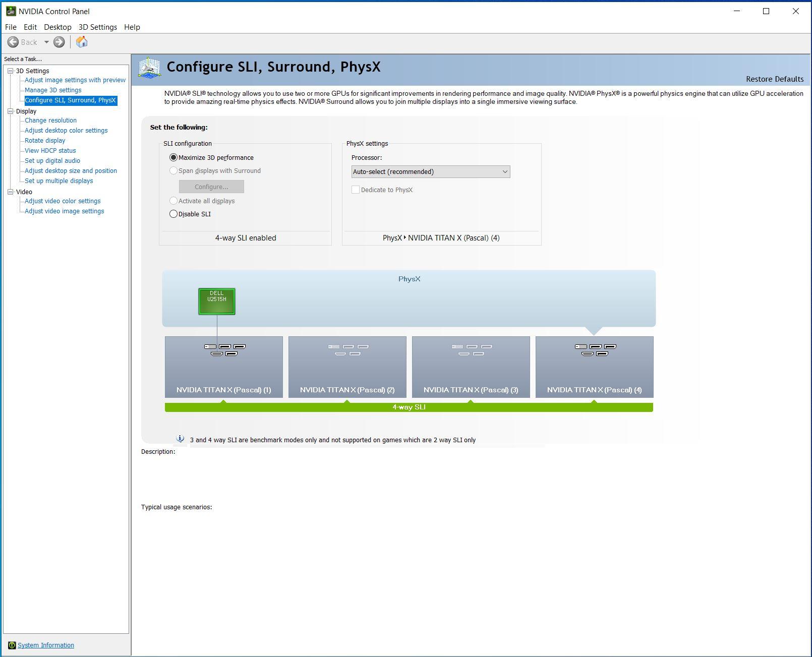
Task: Click the 4-way SLI enabled status text
Action: pos(246,238)
